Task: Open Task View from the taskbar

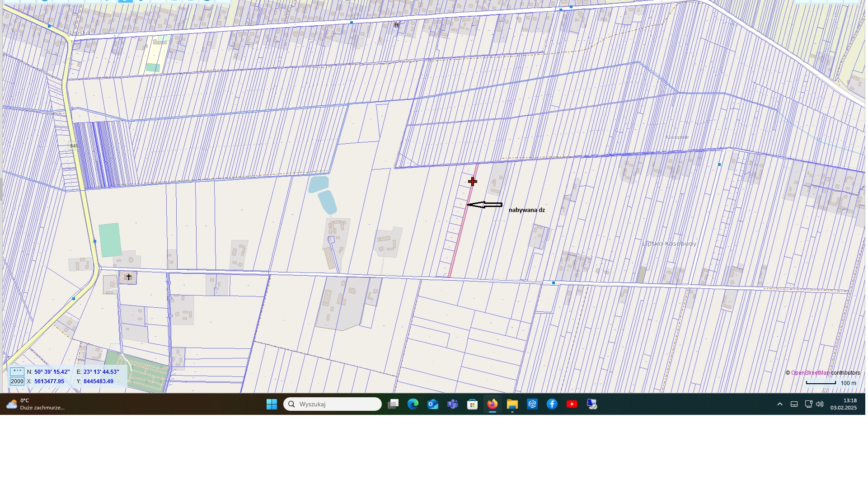Action: pyautogui.click(x=393, y=404)
